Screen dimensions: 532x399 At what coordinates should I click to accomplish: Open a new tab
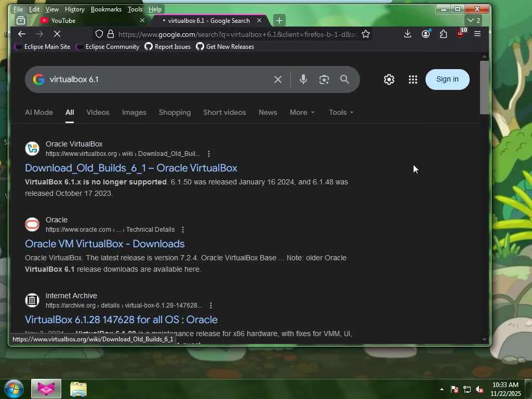pyautogui.click(x=279, y=20)
